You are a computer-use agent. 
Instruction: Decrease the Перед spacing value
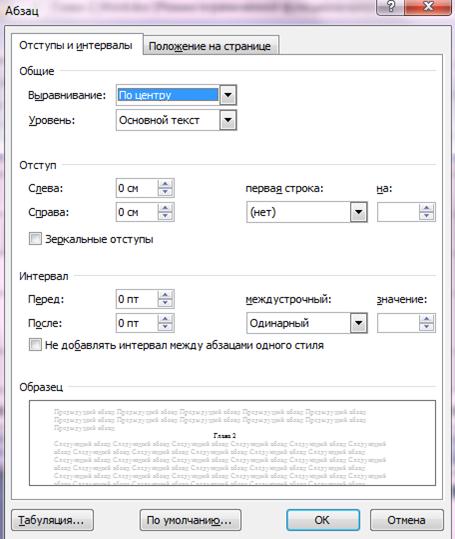(165, 303)
